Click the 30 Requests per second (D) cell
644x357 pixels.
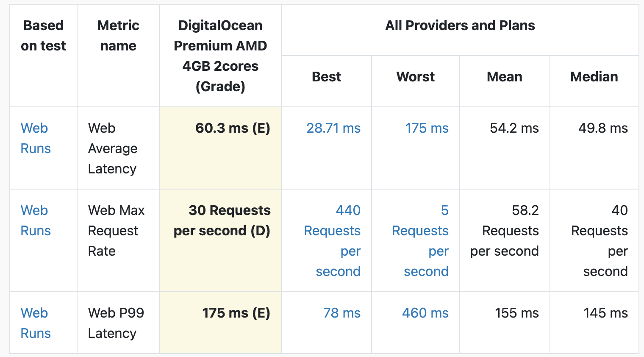(222, 220)
